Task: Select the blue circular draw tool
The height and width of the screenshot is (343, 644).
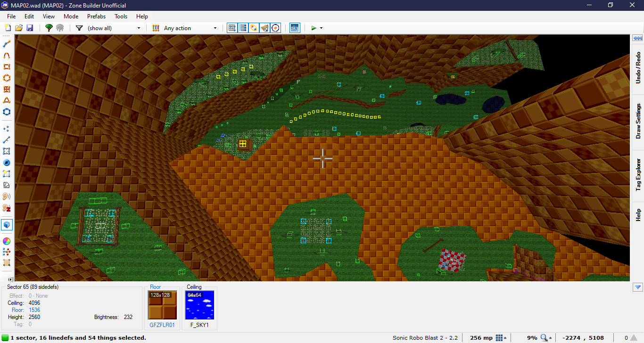Action: click(x=7, y=112)
